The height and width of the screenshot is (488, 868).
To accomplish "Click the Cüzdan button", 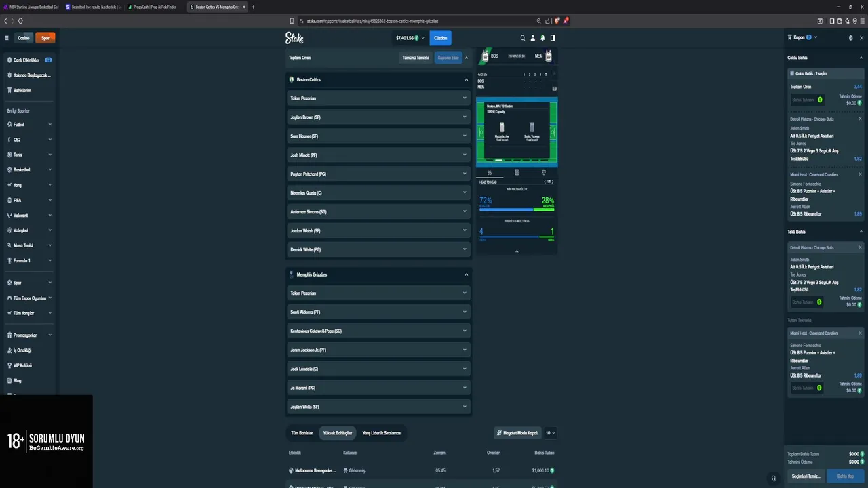I will (440, 38).
